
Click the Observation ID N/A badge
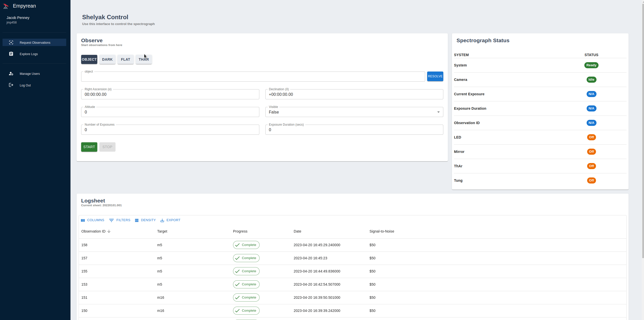click(x=591, y=123)
